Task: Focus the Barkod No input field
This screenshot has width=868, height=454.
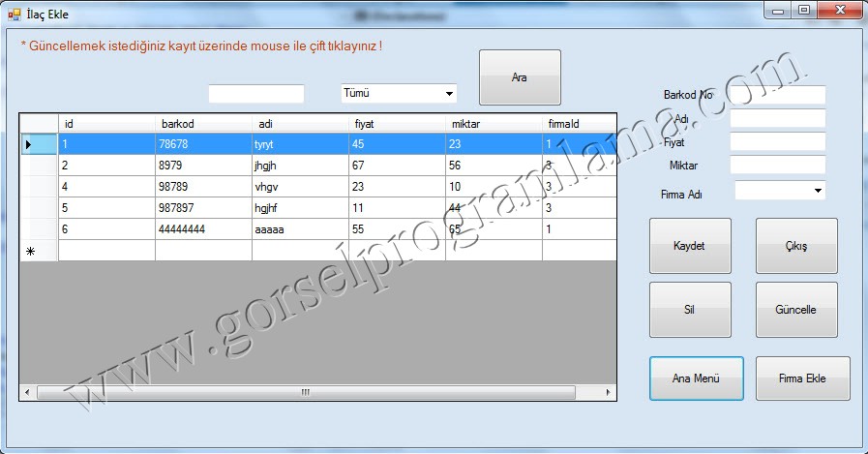Action: point(777,95)
